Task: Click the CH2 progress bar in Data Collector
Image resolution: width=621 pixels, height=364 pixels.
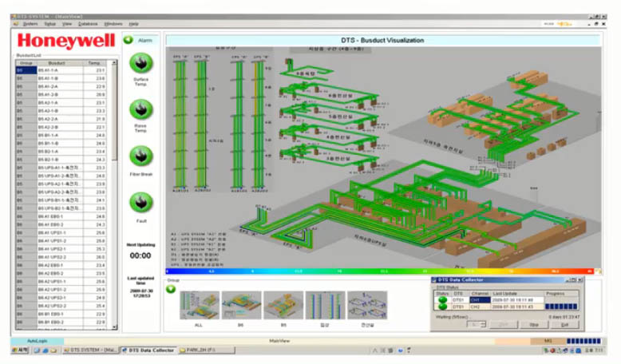Action: [x=561, y=307]
